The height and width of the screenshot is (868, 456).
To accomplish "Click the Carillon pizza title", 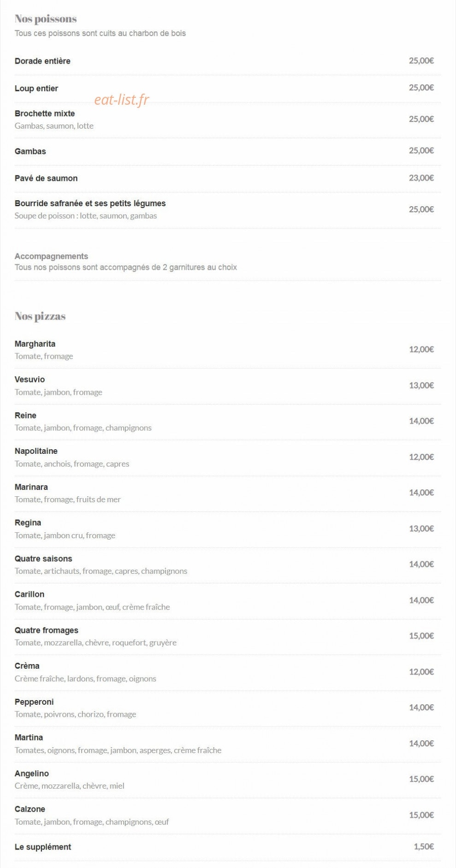I will click(x=30, y=594).
